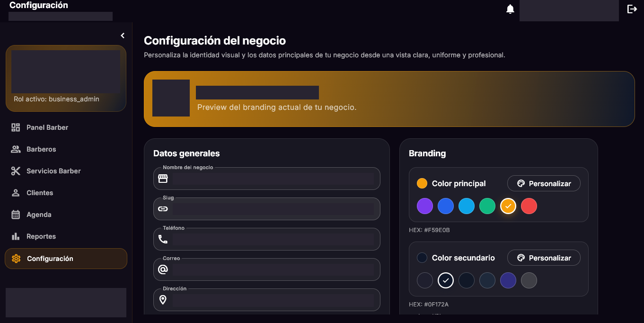This screenshot has height=323, width=644.
Task: Click the Reportes bar chart icon
Action: pos(16,236)
